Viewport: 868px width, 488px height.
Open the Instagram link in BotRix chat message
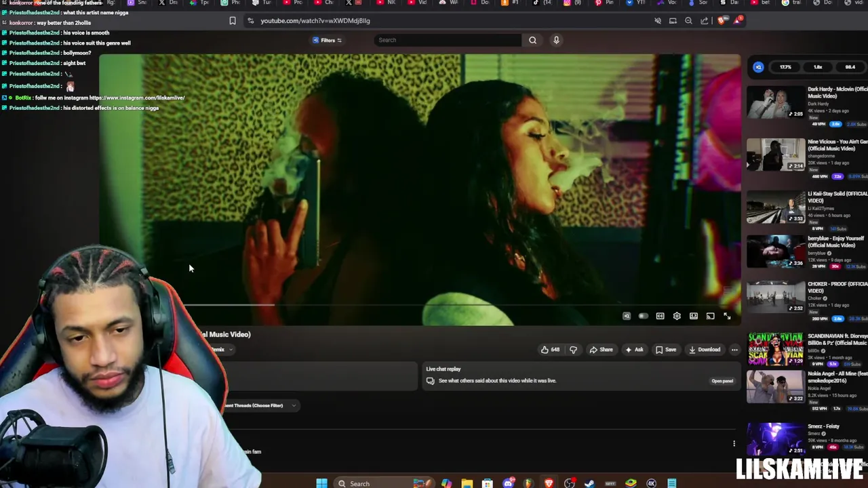pos(137,98)
